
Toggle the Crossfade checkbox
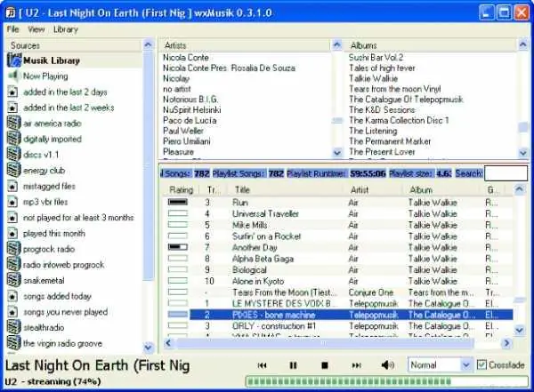point(481,365)
